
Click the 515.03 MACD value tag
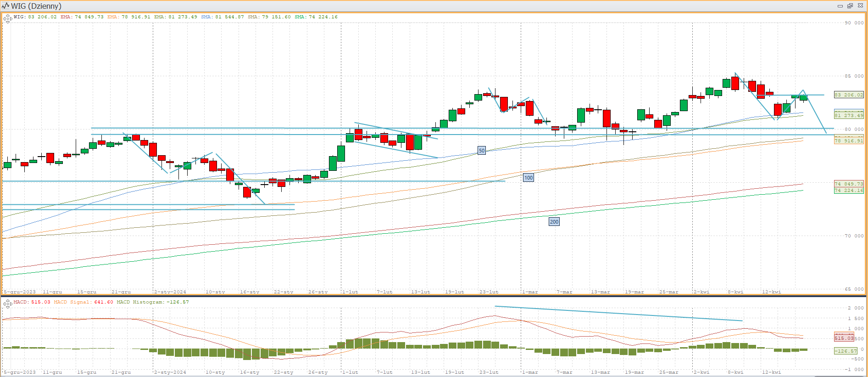[844, 338]
